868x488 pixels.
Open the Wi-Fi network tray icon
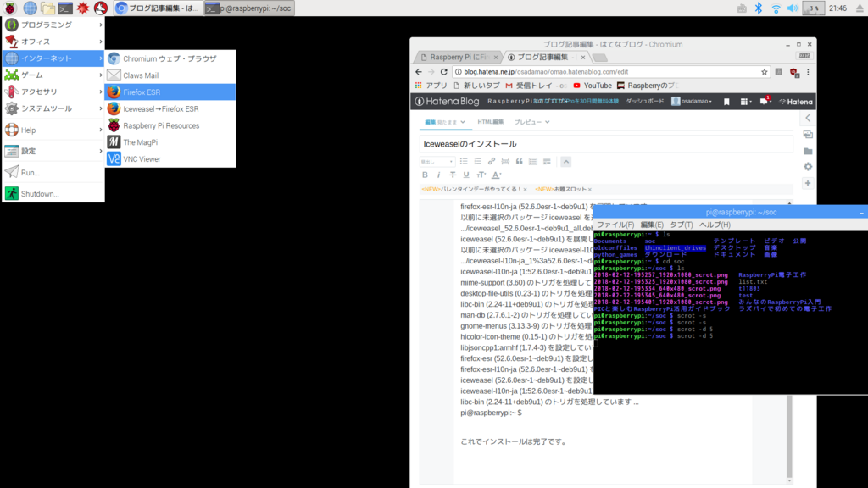(776, 8)
